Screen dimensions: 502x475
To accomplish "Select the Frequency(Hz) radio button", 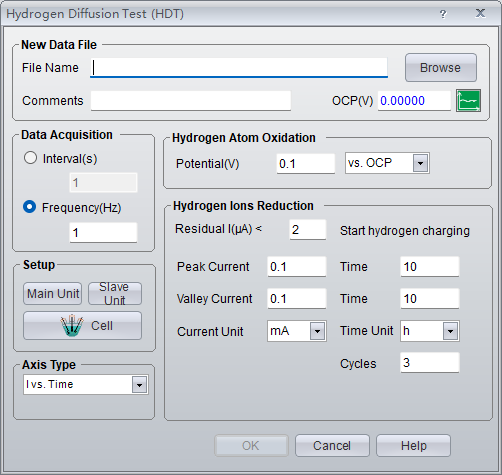I will pos(29,207).
